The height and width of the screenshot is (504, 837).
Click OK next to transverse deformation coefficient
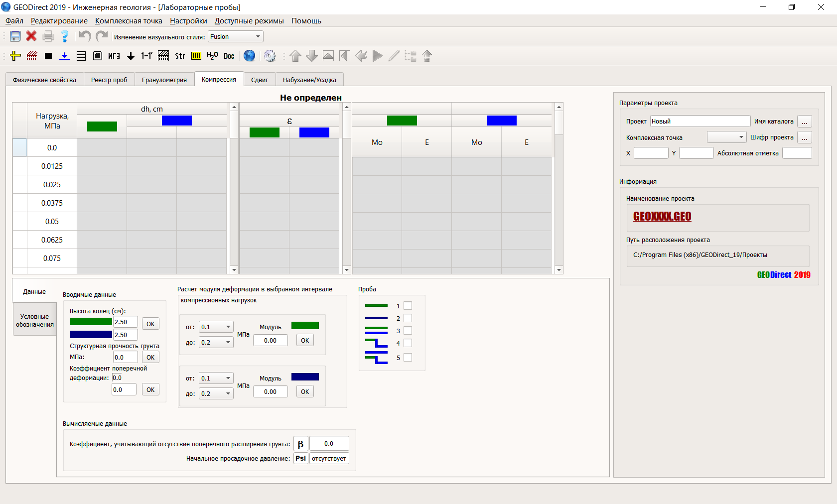pyautogui.click(x=150, y=389)
